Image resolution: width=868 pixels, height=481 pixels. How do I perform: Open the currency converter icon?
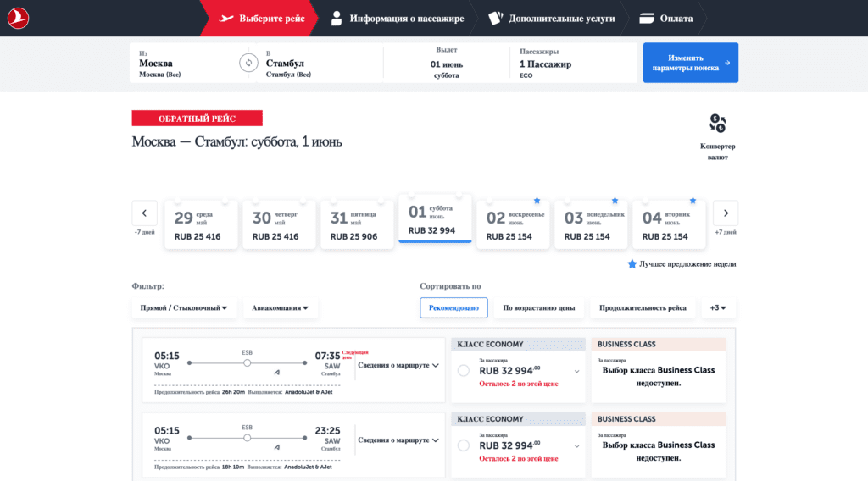(717, 124)
